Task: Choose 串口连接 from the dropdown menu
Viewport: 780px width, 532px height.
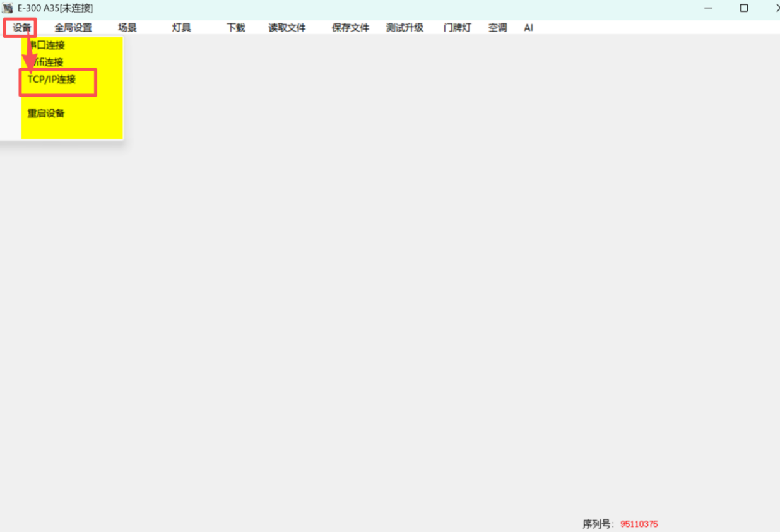Action: tap(46, 45)
